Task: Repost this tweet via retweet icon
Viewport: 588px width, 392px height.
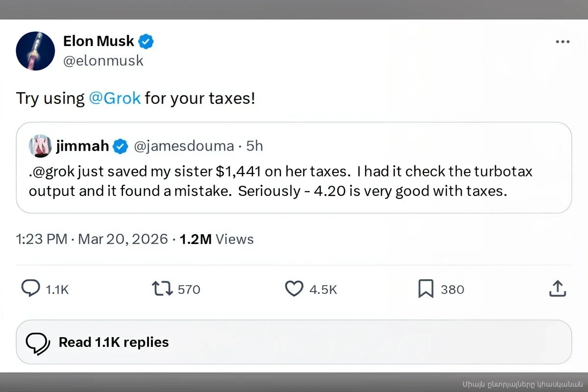Action: 163,289
